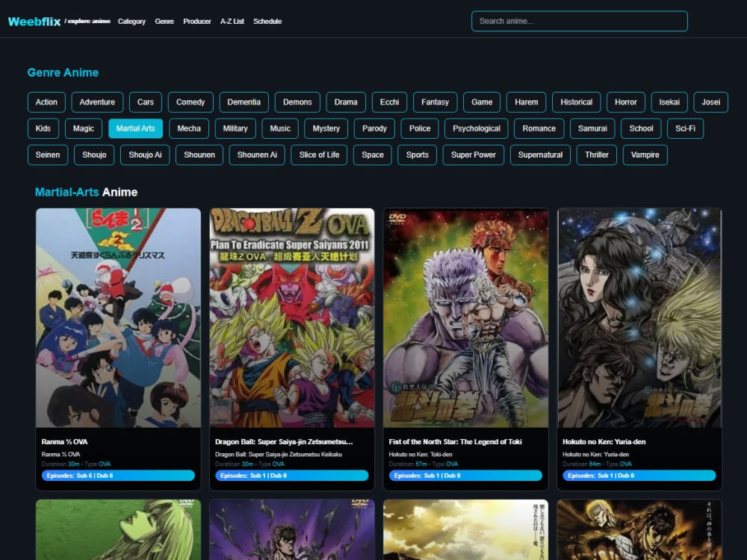Open the Hokuto no Ken Yuria-den poster

tap(639, 317)
